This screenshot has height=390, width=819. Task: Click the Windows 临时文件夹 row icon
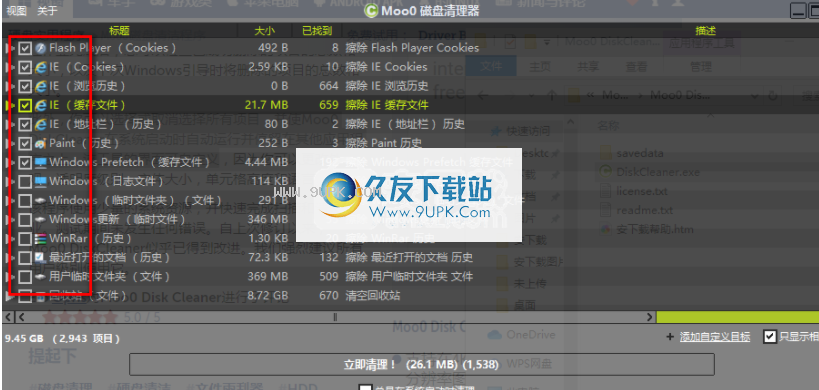coord(40,200)
